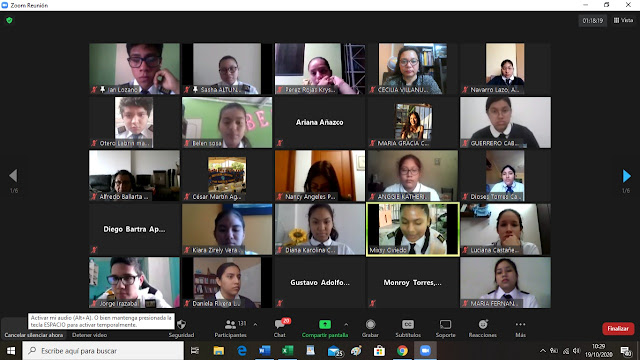Select Belen sosa video tile
The height and width of the screenshot is (360, 640).
tap(227, 122)
